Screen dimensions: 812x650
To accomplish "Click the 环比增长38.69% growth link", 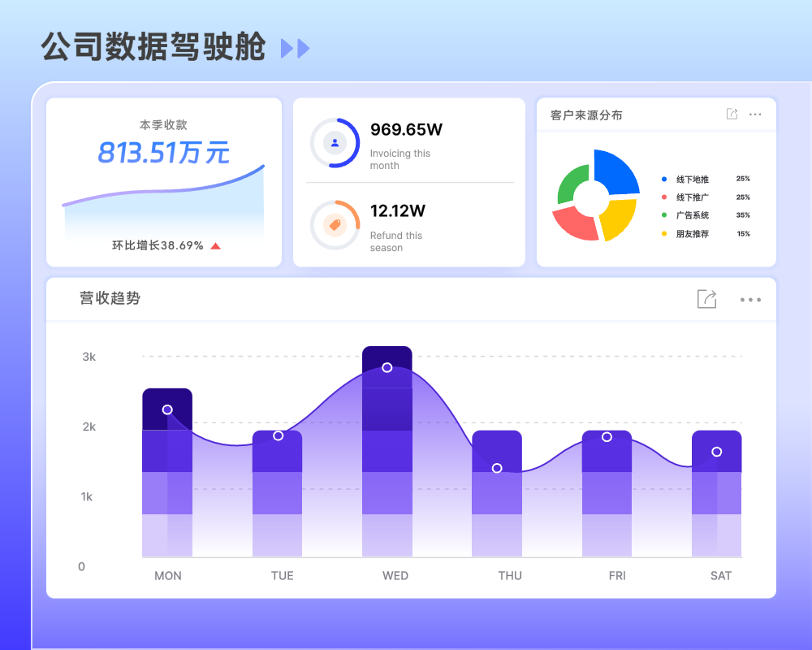I will coord(158,244).
